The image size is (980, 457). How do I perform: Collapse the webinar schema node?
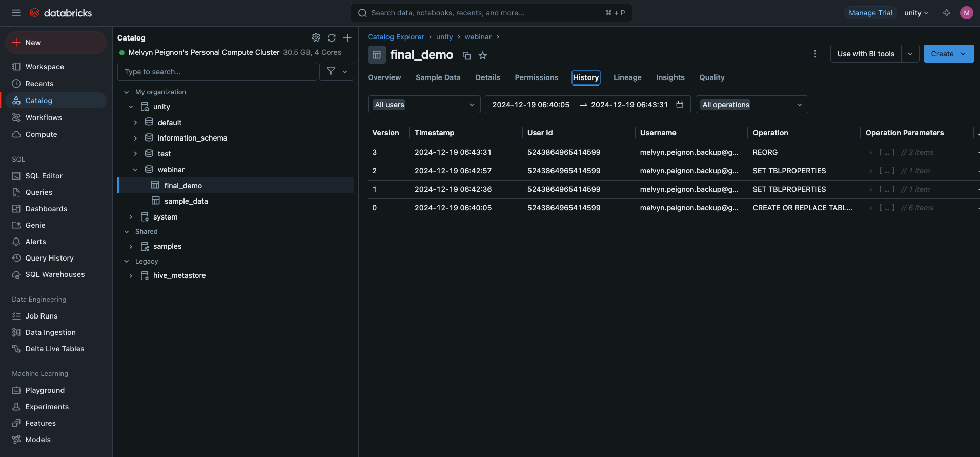(135, 170)
